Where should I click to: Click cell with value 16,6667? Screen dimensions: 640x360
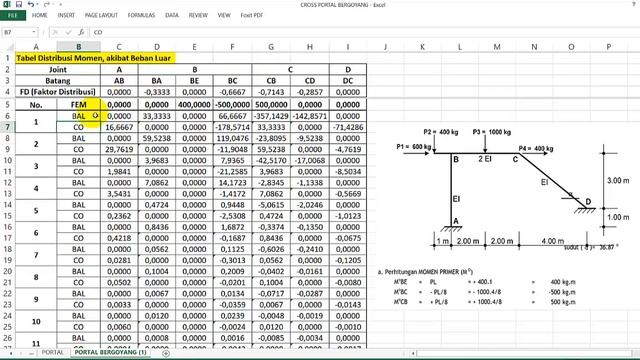tap(119, 127)
